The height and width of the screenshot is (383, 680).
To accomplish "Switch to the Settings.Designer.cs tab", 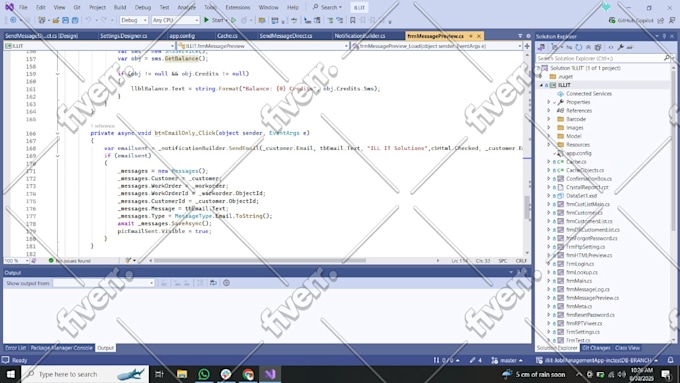I will pos(124,36).
